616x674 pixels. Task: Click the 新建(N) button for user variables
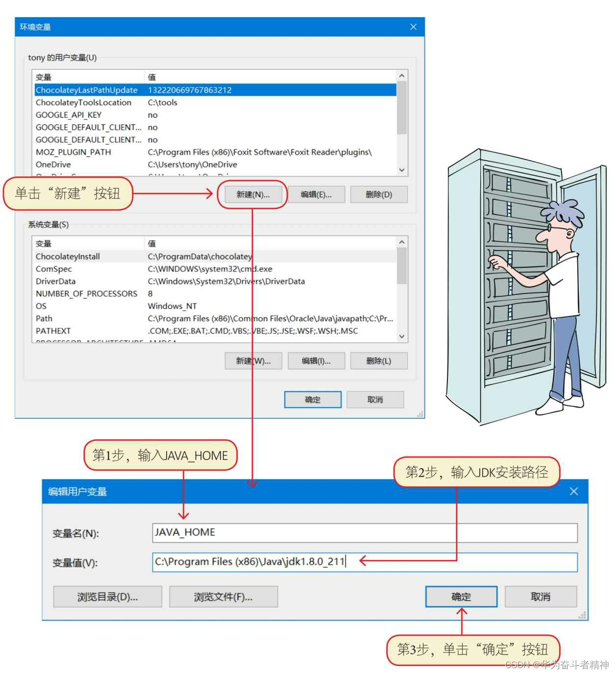[253, 194]
